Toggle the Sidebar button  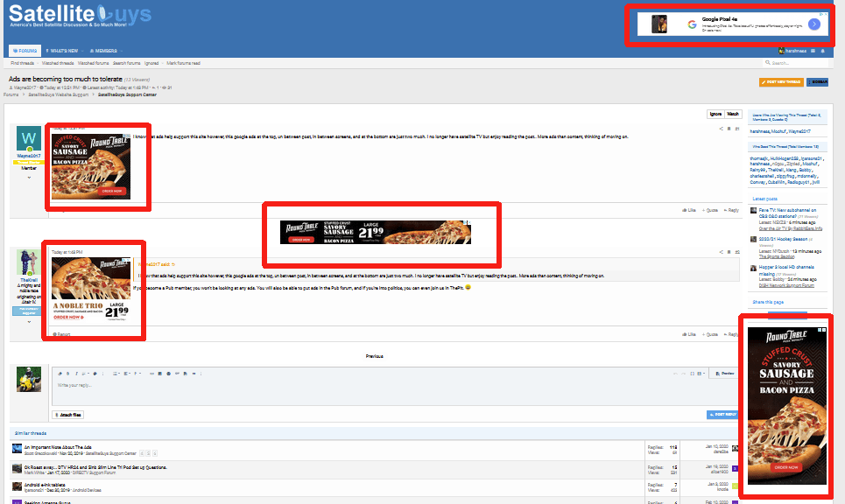coord(818,81)
